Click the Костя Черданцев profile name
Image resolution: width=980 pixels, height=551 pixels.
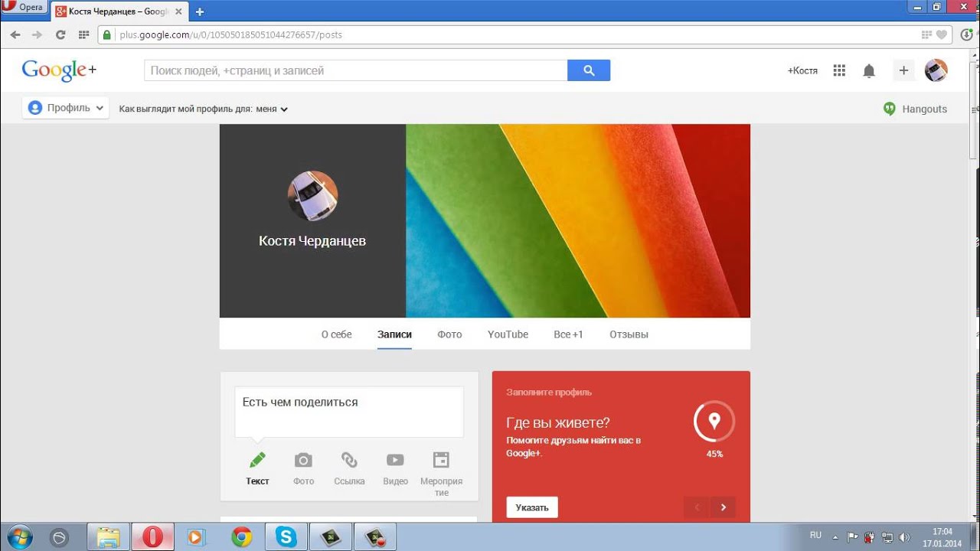(x=312, y=241)
